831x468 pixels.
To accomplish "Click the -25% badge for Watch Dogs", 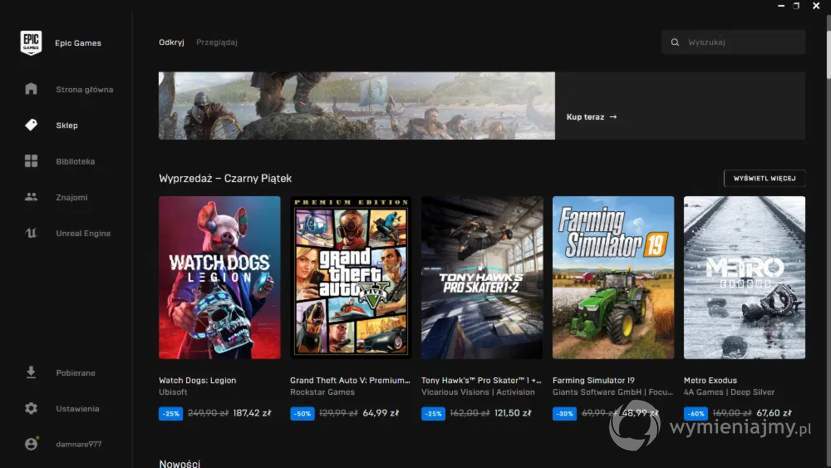I will [171, 413].
